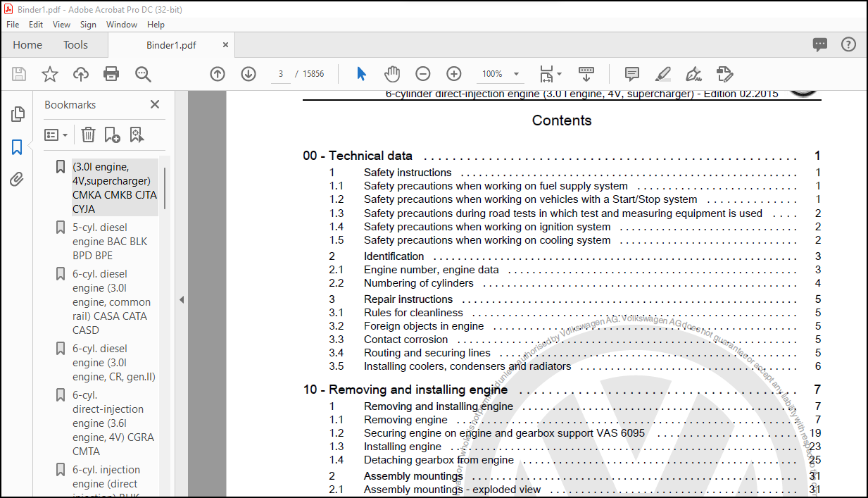Go to next page arrow
The height and width of the screenshot is (498, 868).
[249, 74]
